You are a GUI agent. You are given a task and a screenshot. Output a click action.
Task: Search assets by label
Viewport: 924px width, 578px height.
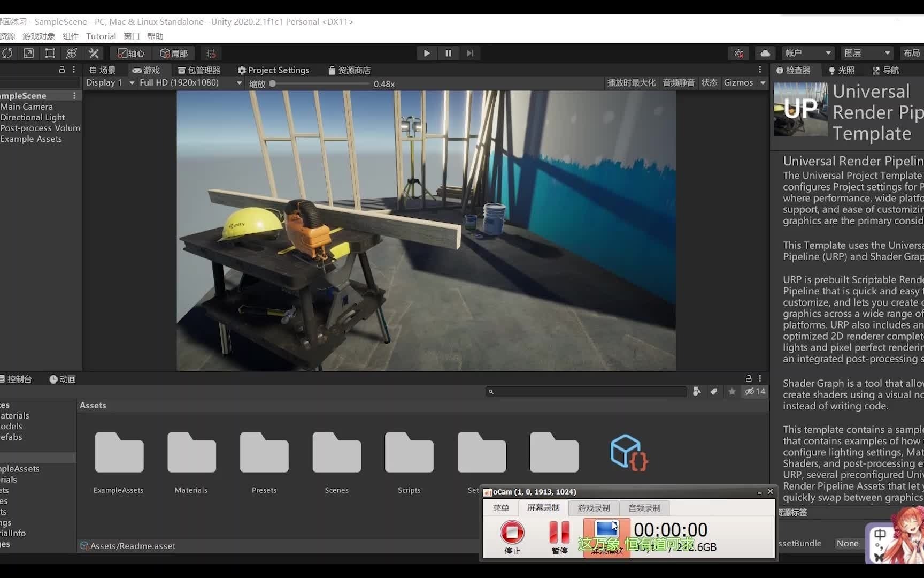(x=714, y=391)
